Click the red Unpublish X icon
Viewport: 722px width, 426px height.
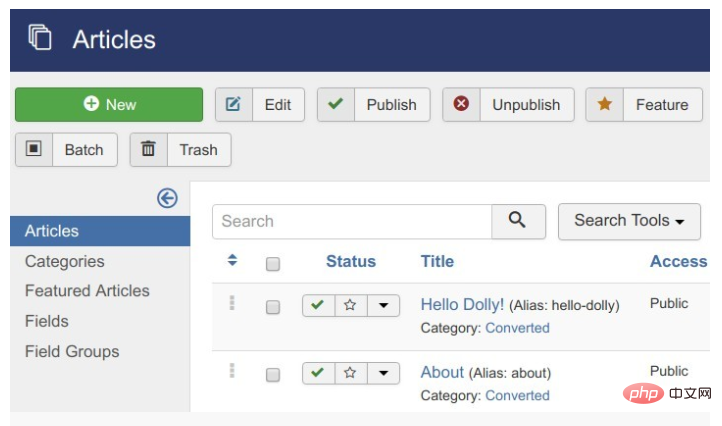[461, 105]
